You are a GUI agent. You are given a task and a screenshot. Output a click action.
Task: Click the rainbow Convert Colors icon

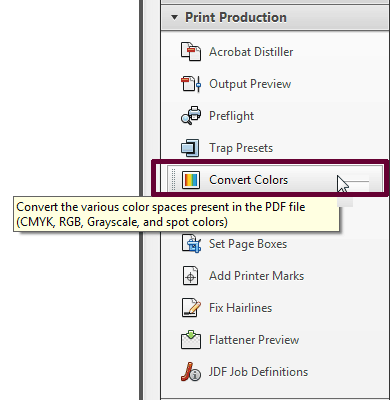(x=191, y=180)
